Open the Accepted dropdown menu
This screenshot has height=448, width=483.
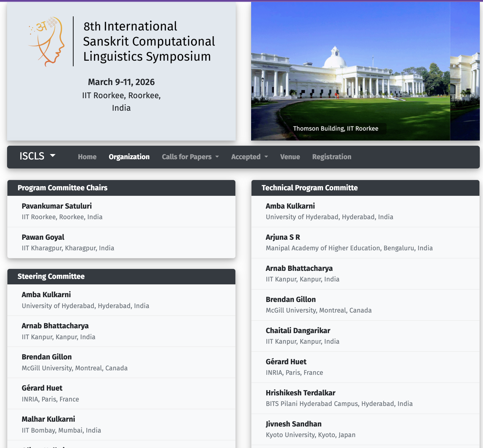point(249,157)
